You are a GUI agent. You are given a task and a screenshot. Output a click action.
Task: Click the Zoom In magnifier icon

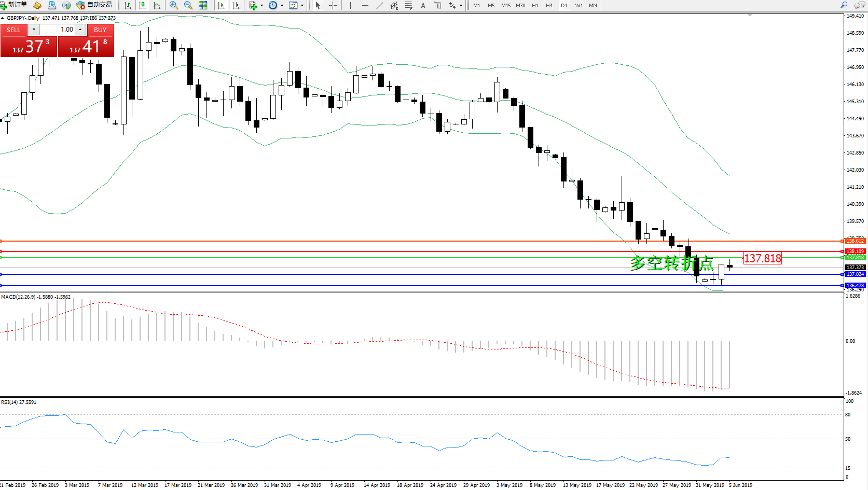click(174, 5)
